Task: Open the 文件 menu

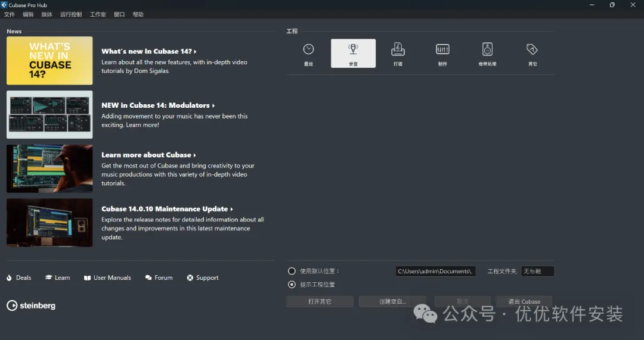Action: pos(10,14)
